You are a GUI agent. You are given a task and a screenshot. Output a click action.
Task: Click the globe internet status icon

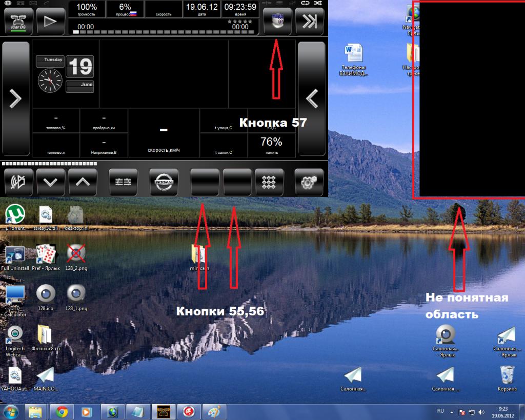[x=8, y=3]
